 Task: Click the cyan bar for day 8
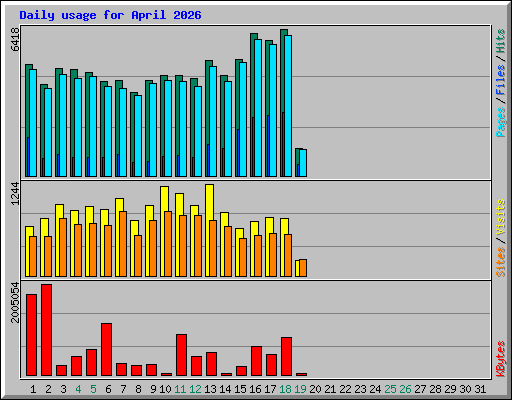coord(138,136)
